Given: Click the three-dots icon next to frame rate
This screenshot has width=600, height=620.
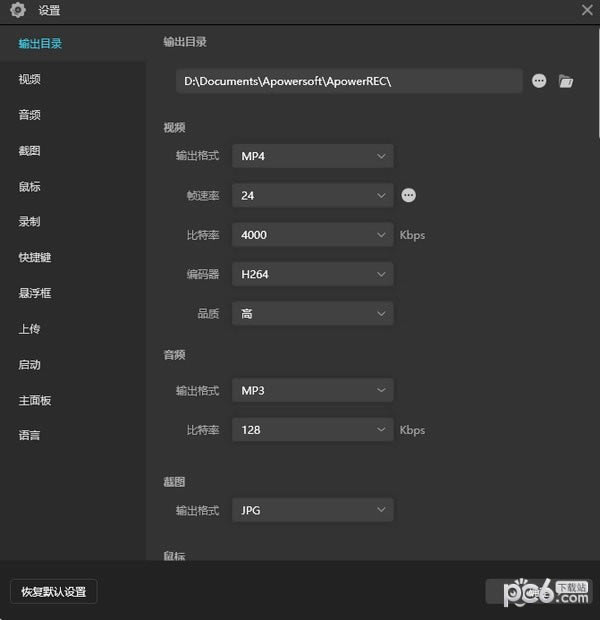Looking at the screenshot, I should [x=409, y=195].
